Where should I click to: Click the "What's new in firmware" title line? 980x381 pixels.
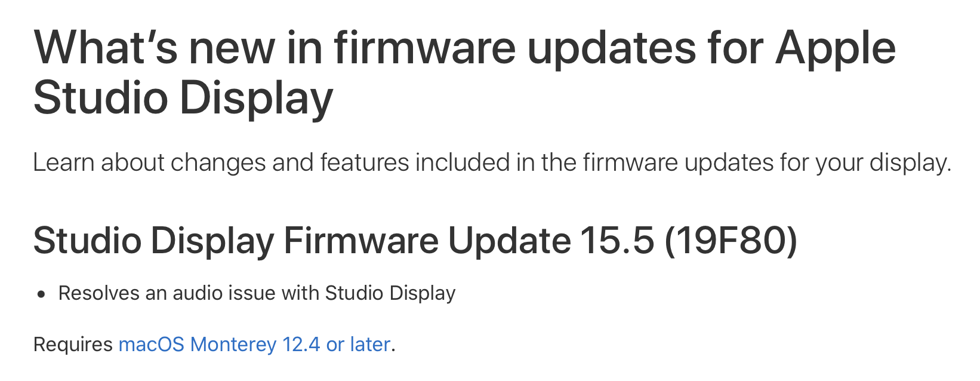[465, 48]
